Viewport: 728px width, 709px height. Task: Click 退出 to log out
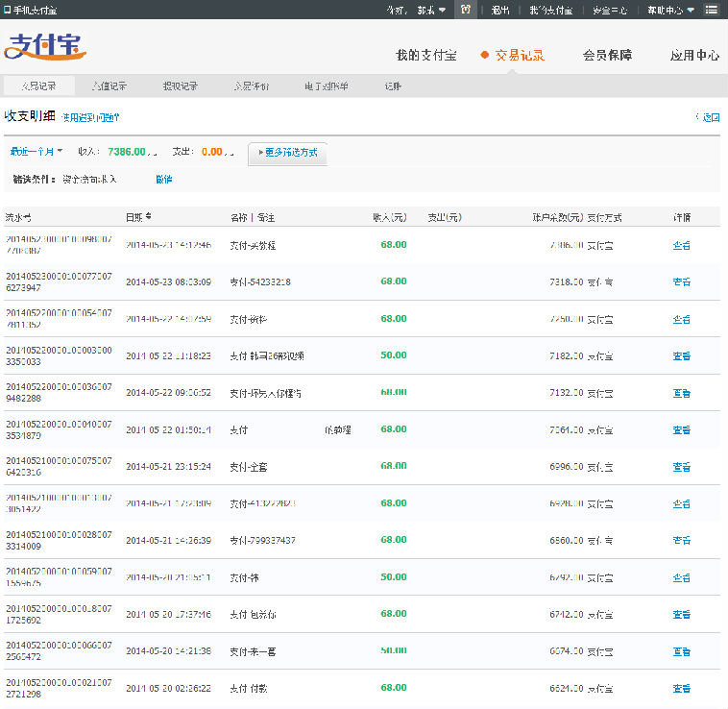click(x=500, y=10)
